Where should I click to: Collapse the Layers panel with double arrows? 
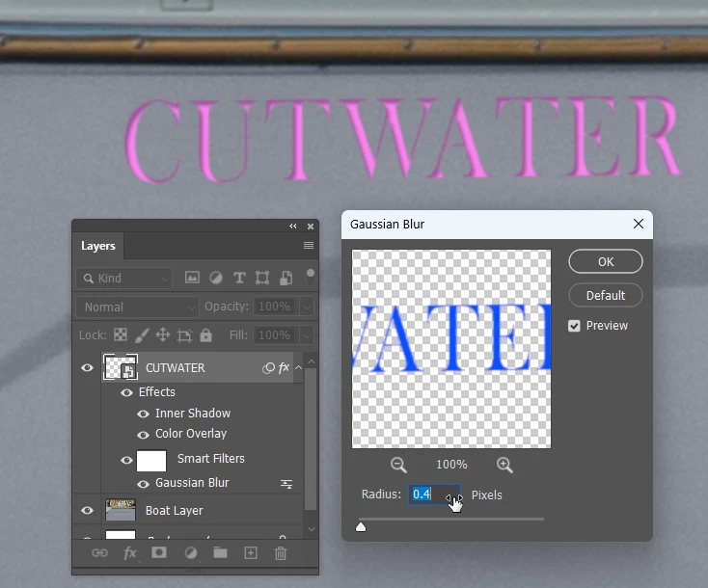pos(293,227)
